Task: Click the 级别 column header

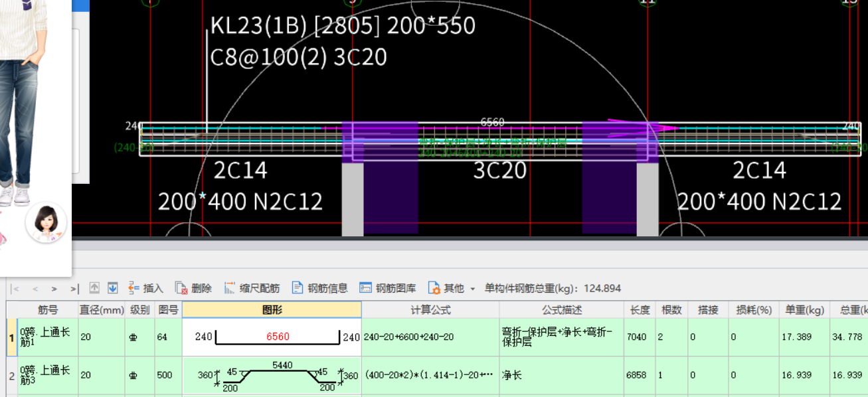Action: point(140,309)
